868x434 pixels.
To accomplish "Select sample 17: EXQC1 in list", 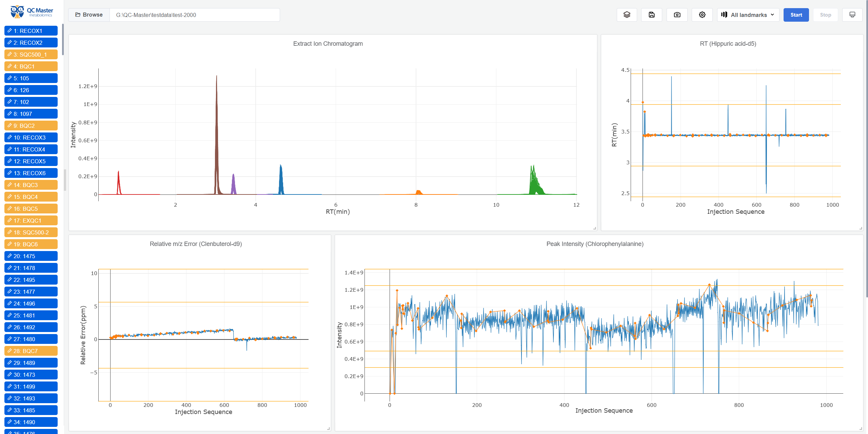I will pos(31,221).
